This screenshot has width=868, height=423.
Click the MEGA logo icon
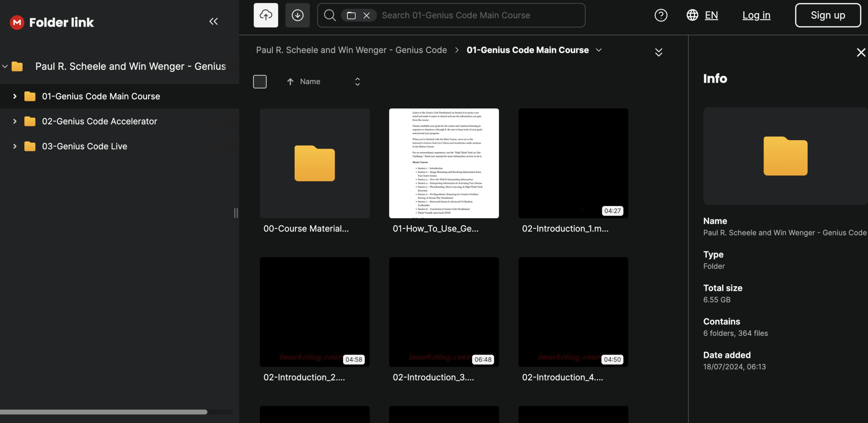point(17,22)
